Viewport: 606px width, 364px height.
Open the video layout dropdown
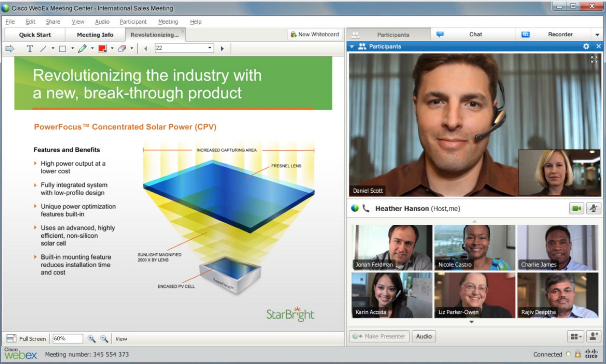575,336
